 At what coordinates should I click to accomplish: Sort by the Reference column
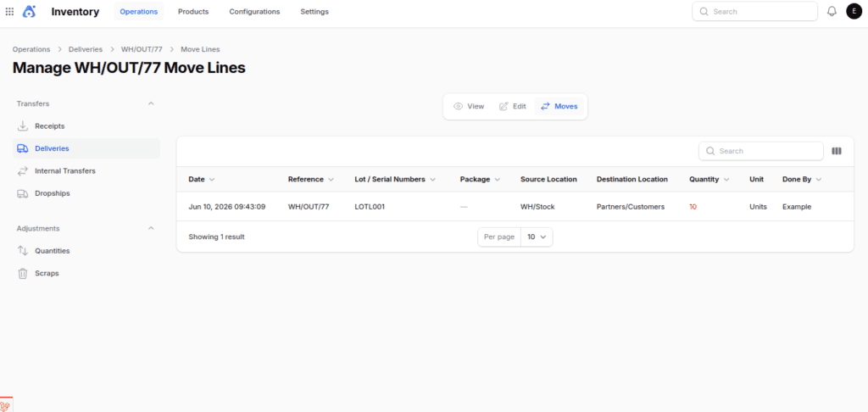[311, 180]
